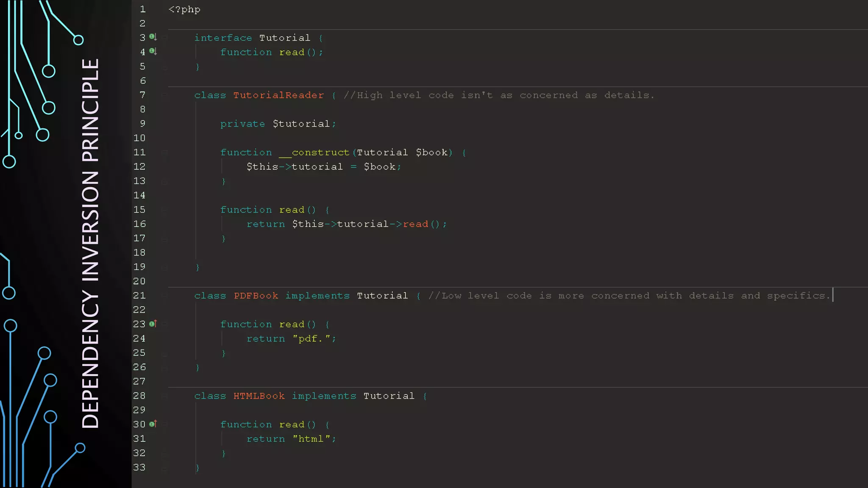
Task: Click line number 16 in the gutter
Action: pos(139,224)
